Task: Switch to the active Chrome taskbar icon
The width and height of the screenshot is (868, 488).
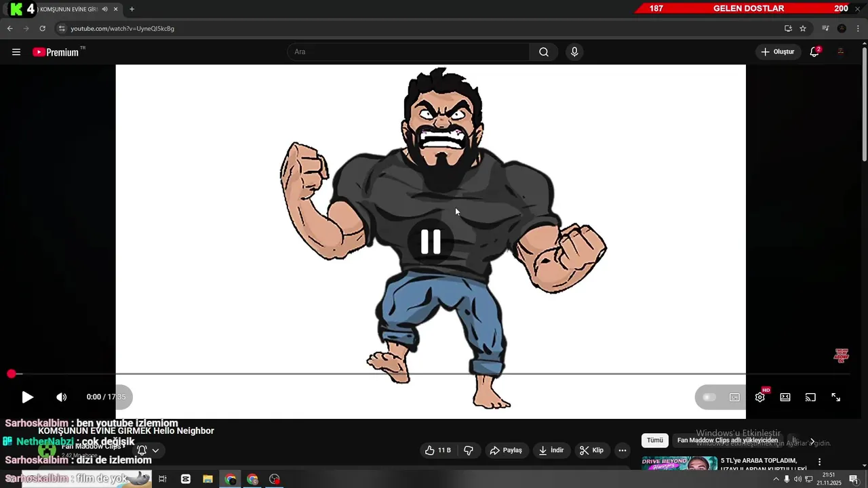Action: [231, 479]
